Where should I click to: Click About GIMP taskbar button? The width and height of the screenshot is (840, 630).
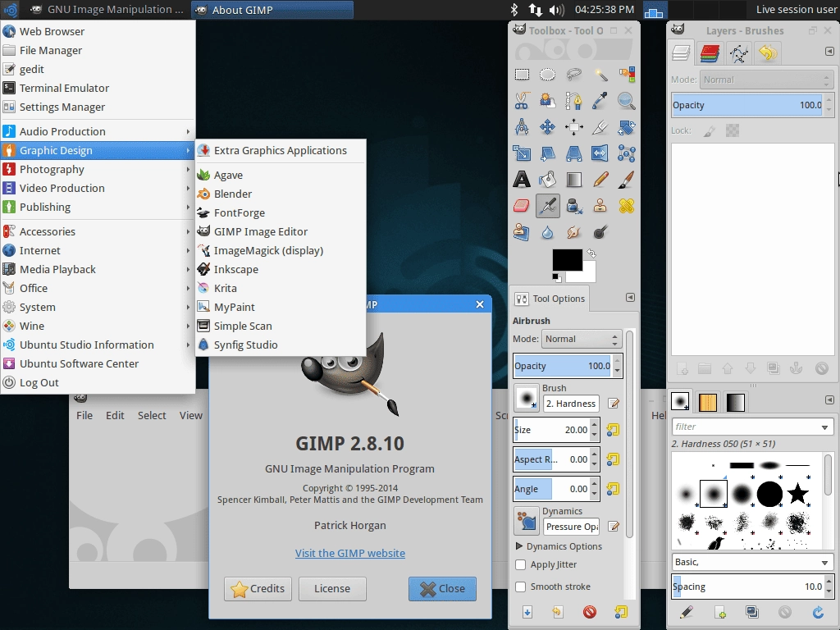coord(272,10)
